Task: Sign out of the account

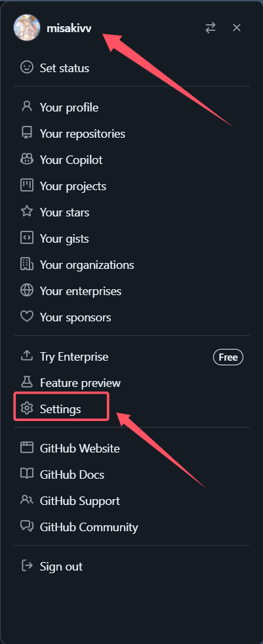Action: click(131, 567)
